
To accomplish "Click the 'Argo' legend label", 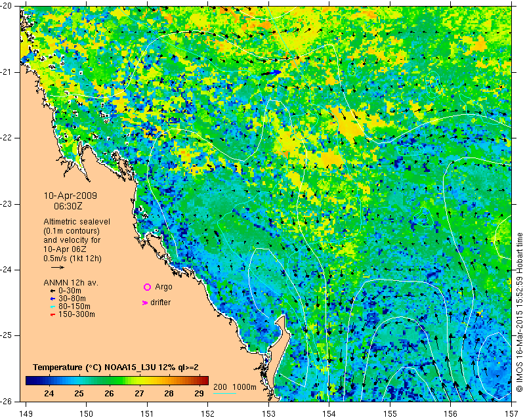I will click(x=163, y=287).
